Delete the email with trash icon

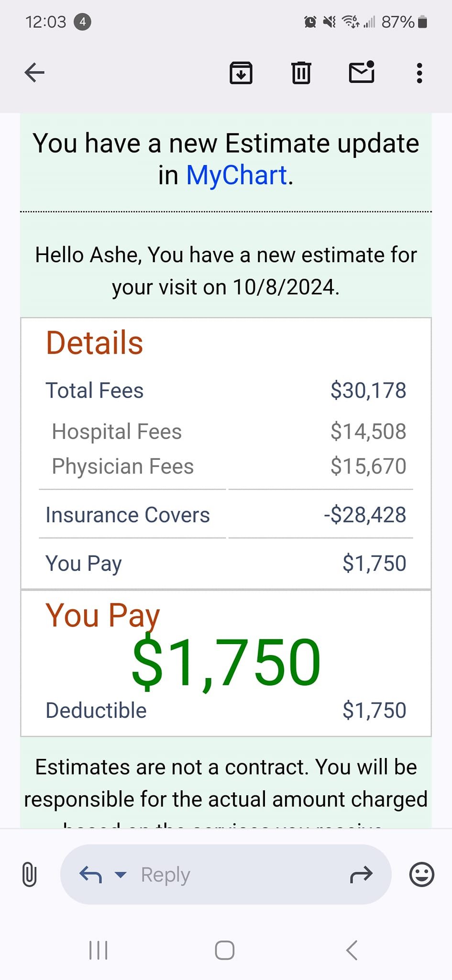click(301, 73)
